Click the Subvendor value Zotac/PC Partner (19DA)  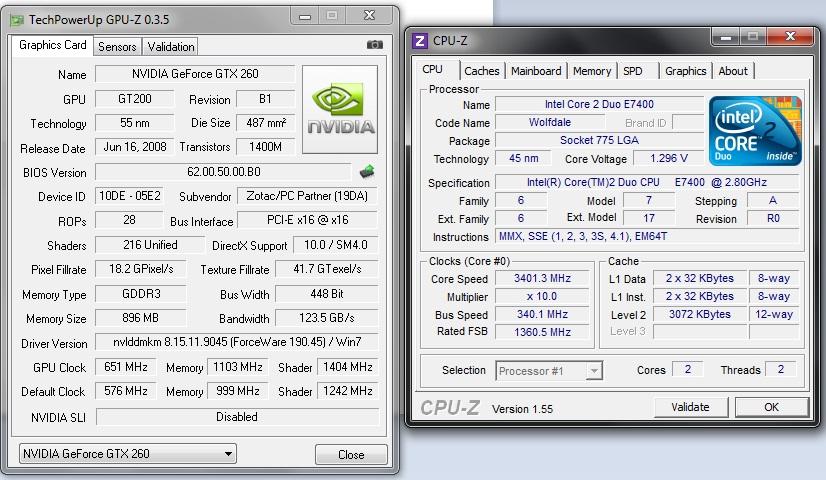click(307, 196)
